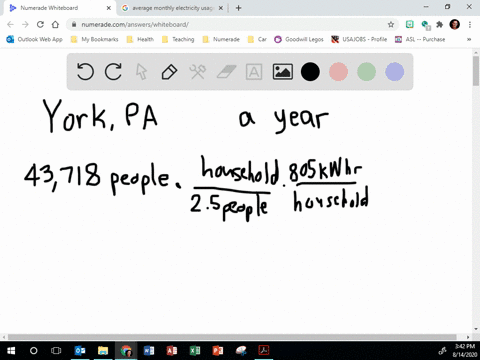Choose the pink pen color
This screenshot has height=360, width=480.
point(338,72)
